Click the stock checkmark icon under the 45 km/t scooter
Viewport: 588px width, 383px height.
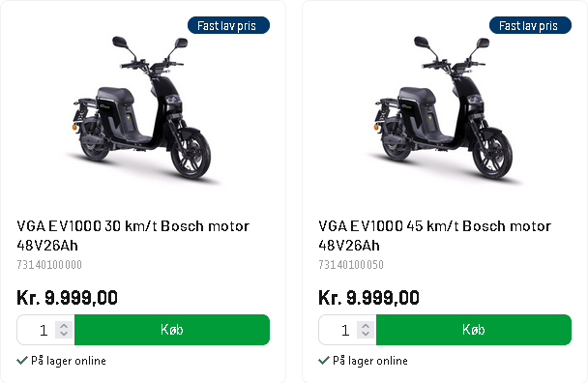tap(324, 361)
